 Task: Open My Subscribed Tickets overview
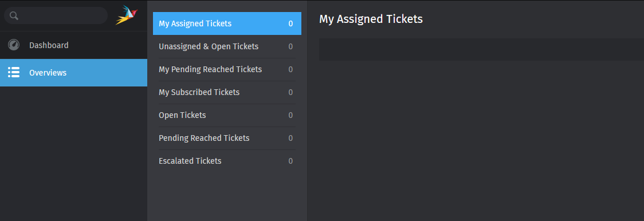pos(227,92)
